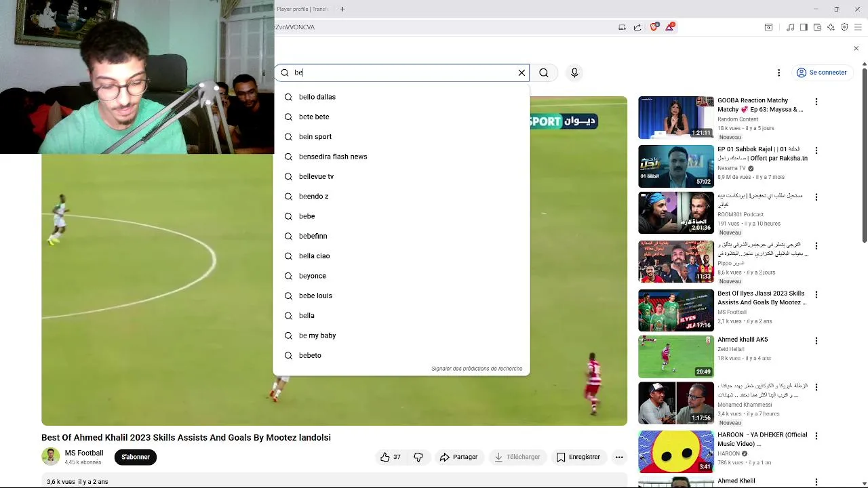Open new browser tab with plus icon
This screenshot has width=868, height=488.
342,9
